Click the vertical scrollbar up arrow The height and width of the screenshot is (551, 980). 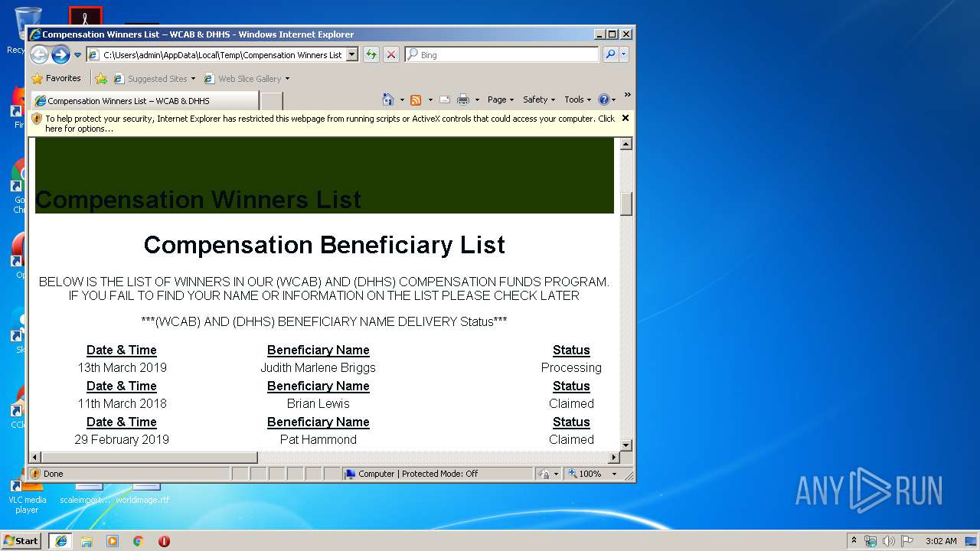point(626,144)
